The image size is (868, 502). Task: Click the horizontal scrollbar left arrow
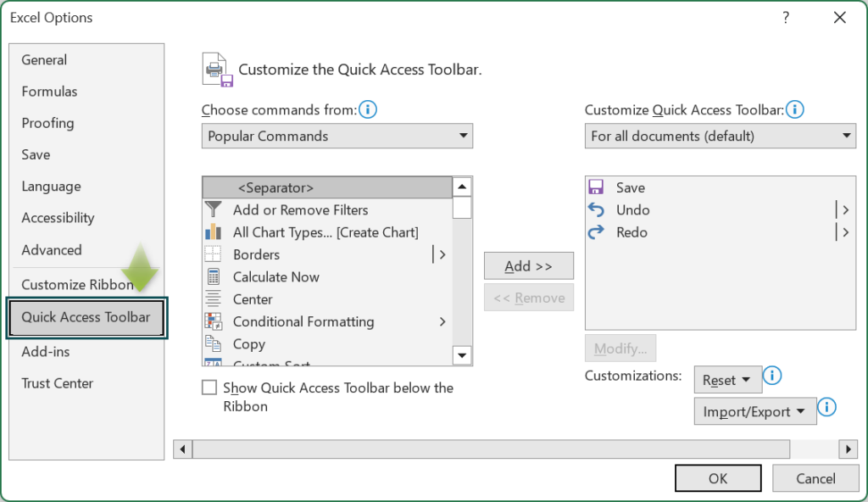[183, 449]
